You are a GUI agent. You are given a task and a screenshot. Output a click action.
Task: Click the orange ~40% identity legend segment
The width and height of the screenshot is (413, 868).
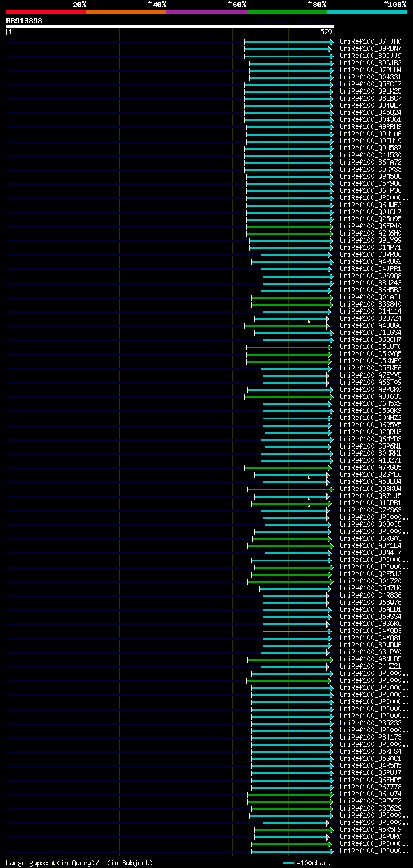pos(126,11)
